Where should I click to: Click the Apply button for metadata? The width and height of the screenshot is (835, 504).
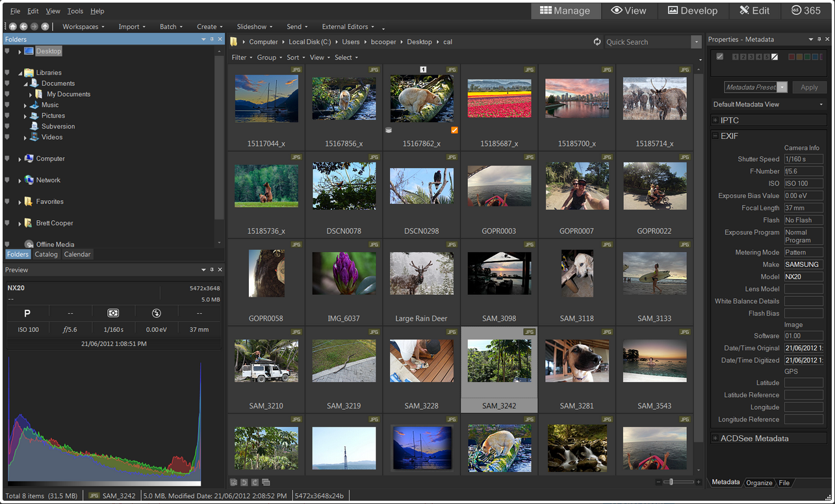click(x=809, y=87)
